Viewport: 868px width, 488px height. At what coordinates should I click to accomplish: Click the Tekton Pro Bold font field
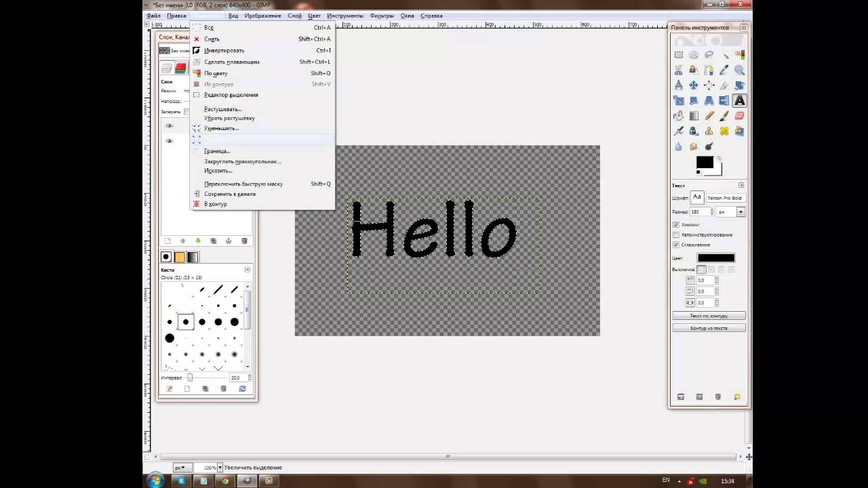(x=726, y=198)
